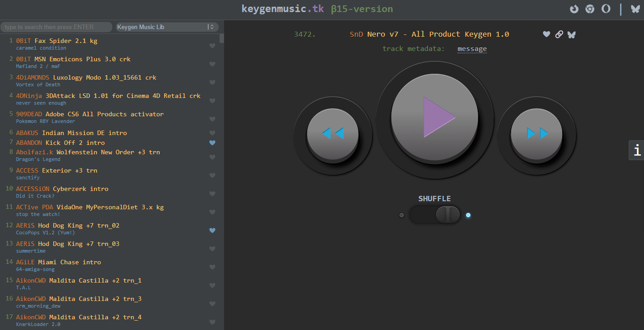Click the rewind previous track button
Image resolution: width=644 pixels, height=330 pixels.
pos(332,134)
